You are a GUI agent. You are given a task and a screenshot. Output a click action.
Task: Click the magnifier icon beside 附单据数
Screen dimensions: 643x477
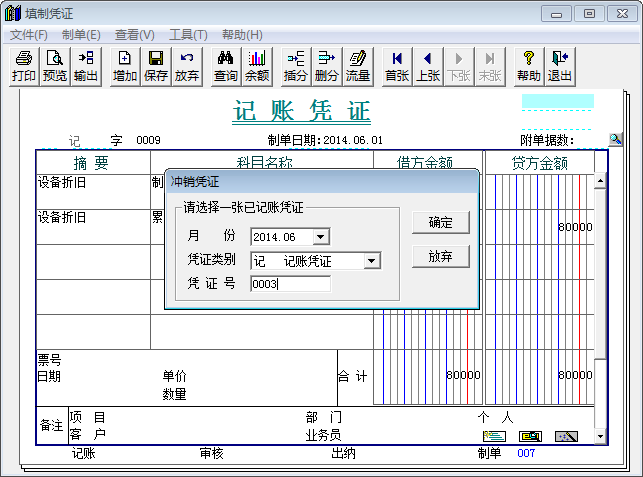[615, 139]
